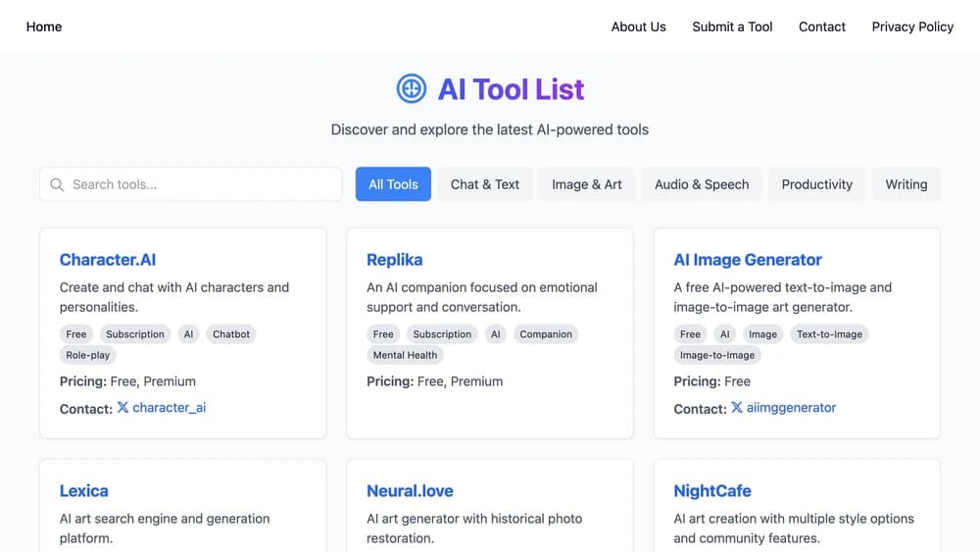The image size is (980, 552).
Task: Focus the Search tools input field
Action: (191, 183)
